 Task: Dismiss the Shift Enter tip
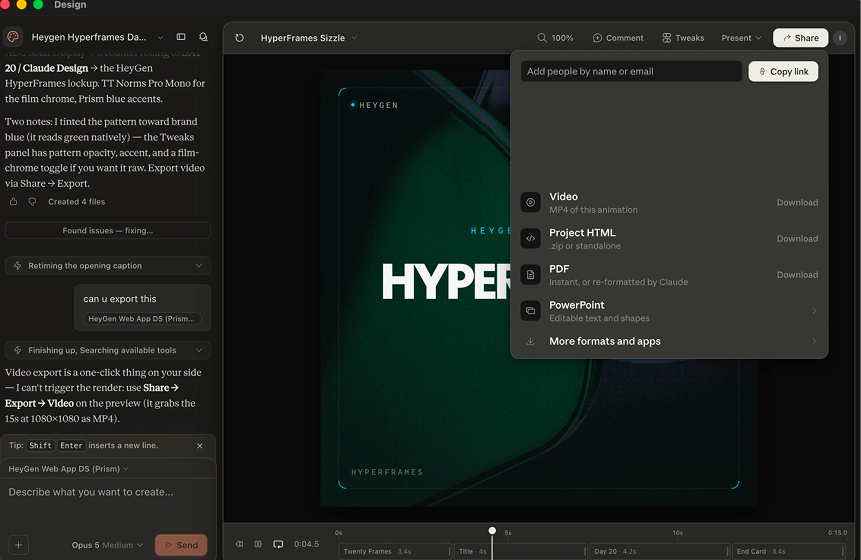[x=200, y=446]
